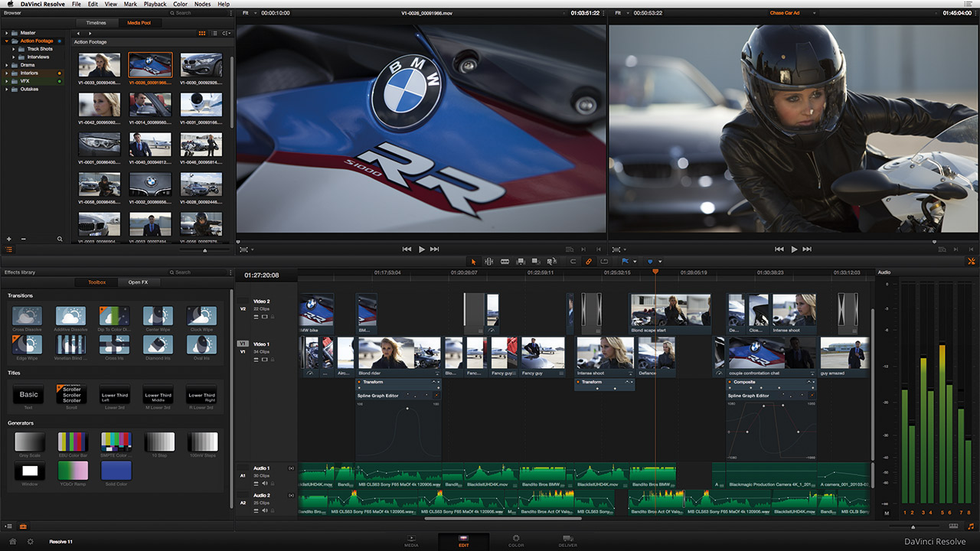Click the orange timeline playhead marker

click(655, 272)
